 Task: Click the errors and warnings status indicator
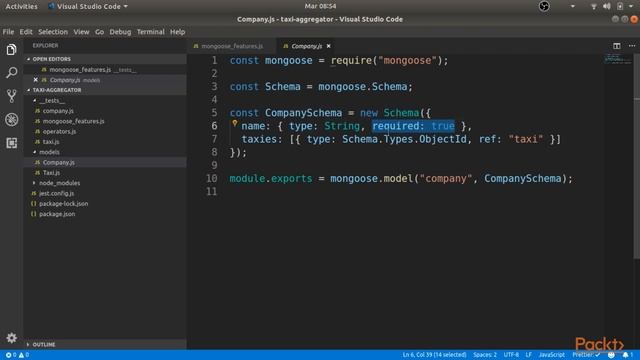[17, 355]
